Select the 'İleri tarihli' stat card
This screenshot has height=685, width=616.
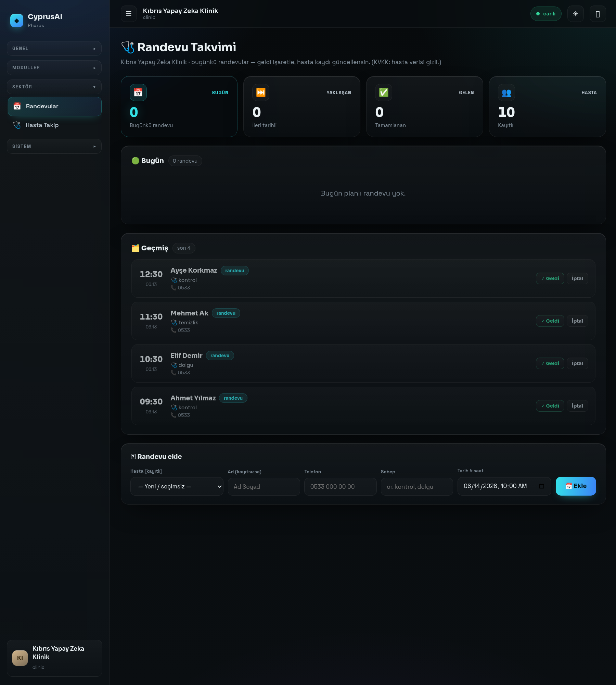point(302,107)
